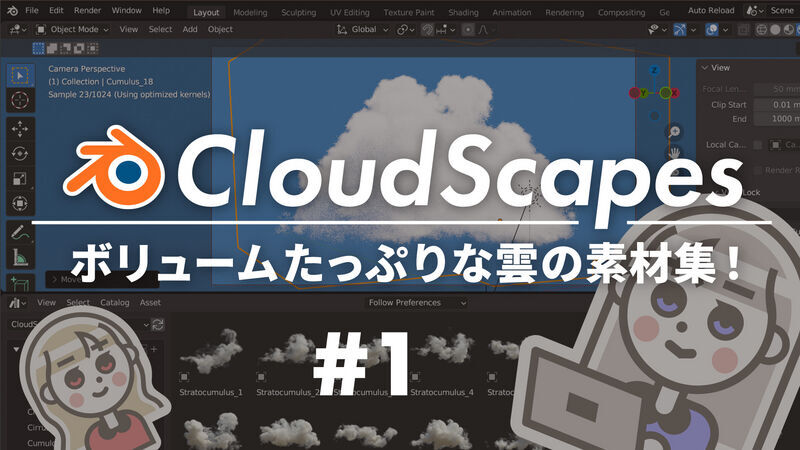Open the Catalog menu in asset browser
Image resolution: width=800 pixels, height=450 pixels.
115,303
